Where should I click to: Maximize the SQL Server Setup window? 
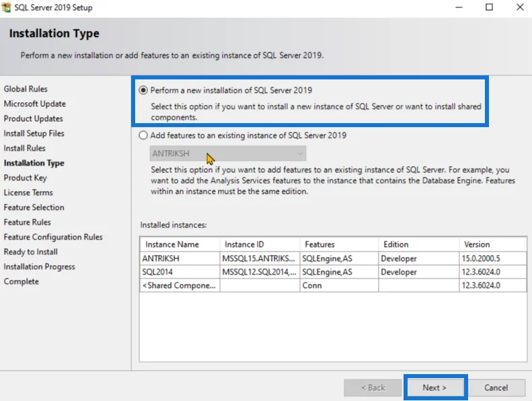[x=489, y=7]
